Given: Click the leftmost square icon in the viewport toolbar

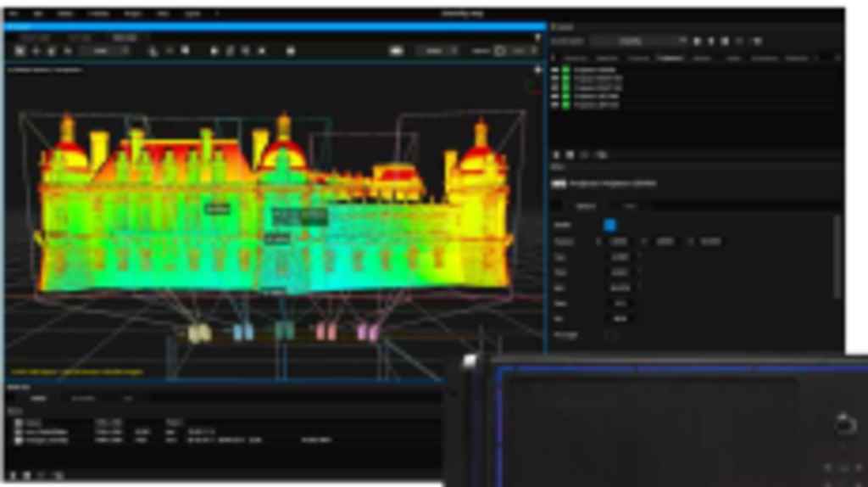Looking at the screenshot, I should click(x=20, y=51).
